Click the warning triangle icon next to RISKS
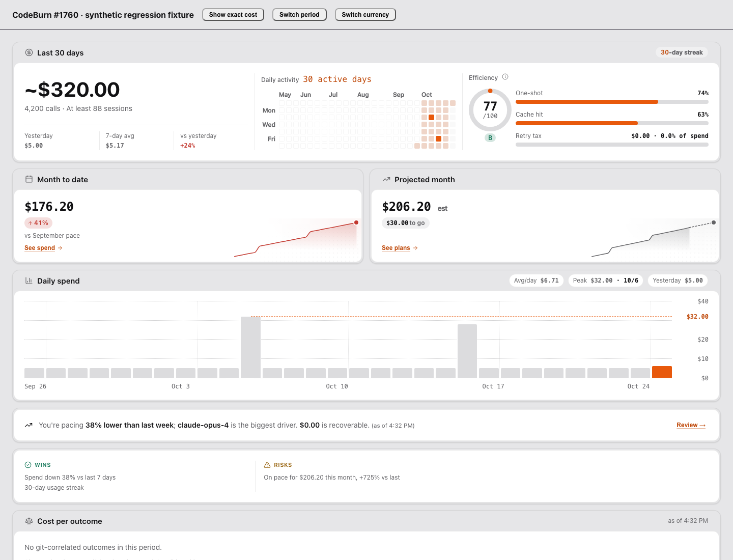The width and height of the screenshot is (733, 560). [x=267, y=465]
